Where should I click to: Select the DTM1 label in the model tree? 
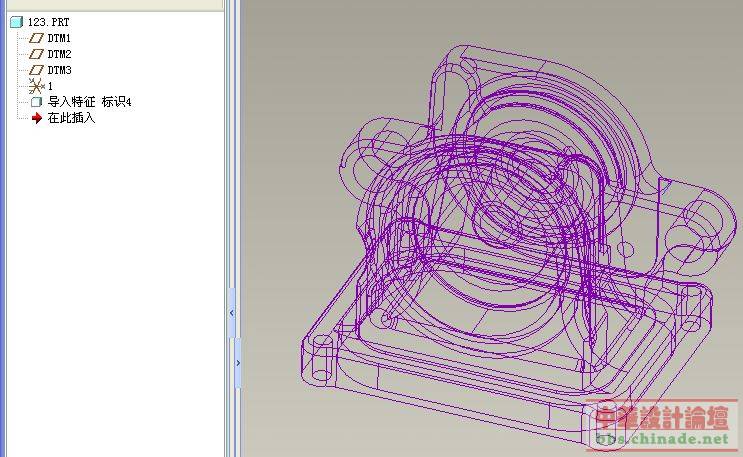click(x=60, y=38)
